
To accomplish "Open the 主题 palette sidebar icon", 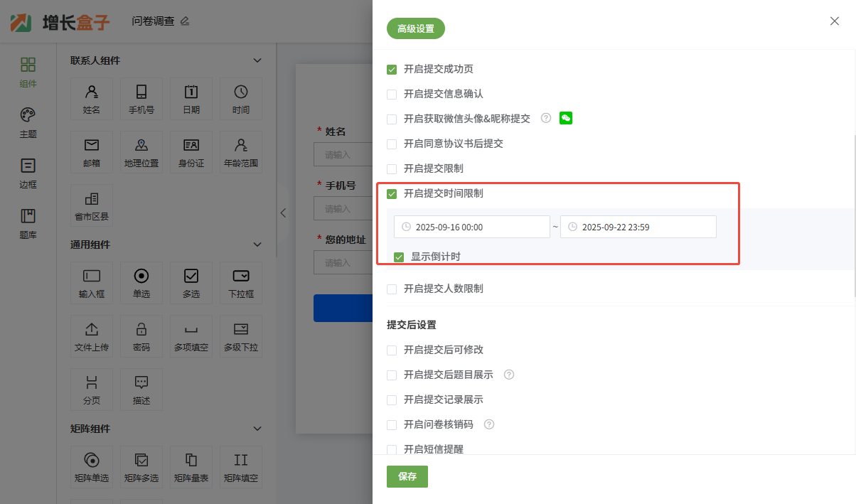I will pyautogui.click(x=28, y=122).
